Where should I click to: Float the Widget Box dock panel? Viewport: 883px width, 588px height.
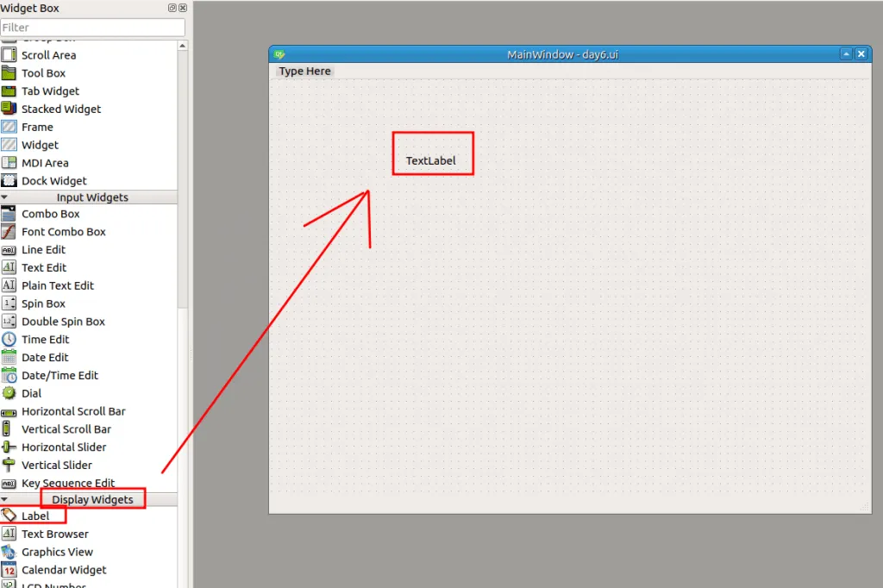172,8
